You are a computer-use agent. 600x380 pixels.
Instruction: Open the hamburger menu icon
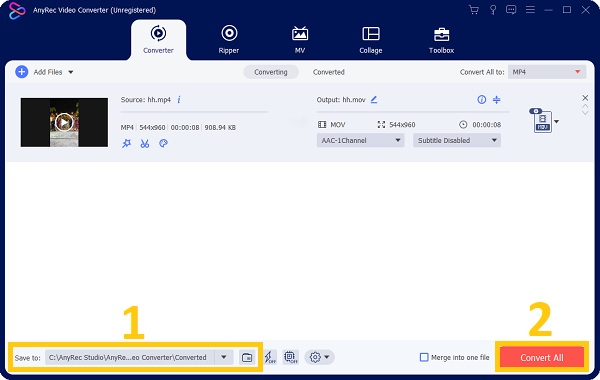click(530, 10)
